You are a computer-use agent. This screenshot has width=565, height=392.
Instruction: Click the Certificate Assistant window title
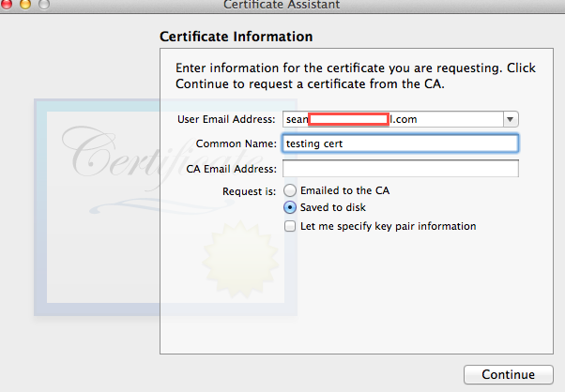(282, 5)
